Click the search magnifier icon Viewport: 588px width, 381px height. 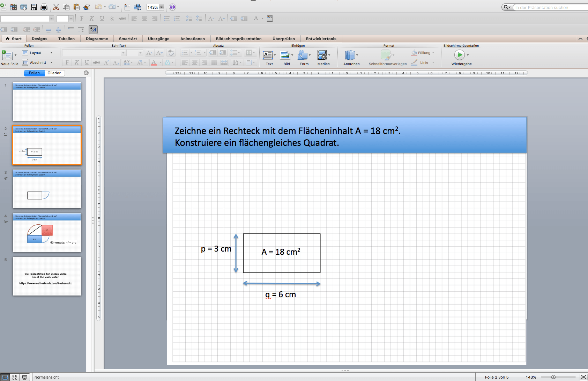click(x=506, y=7)
